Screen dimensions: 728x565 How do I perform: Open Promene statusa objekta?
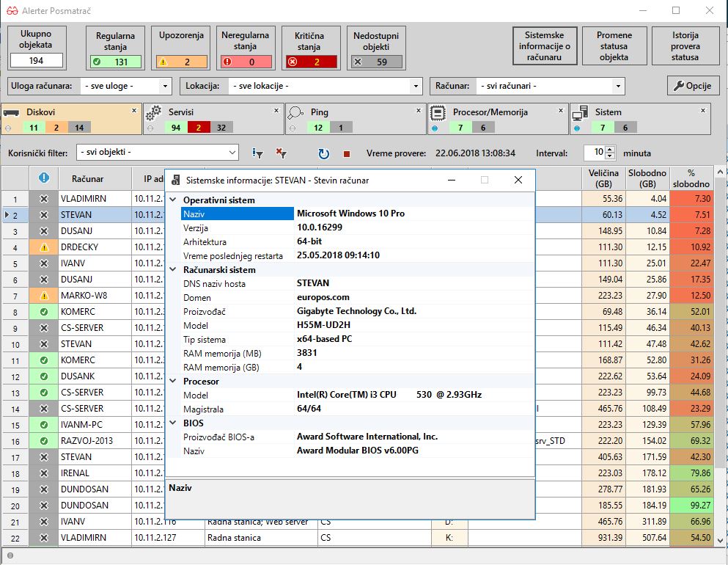614,46
